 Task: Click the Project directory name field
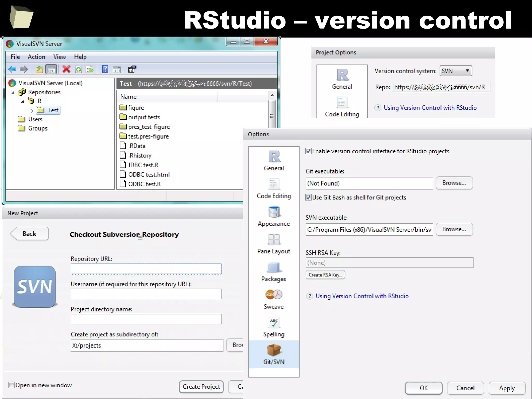coord(146,319)
